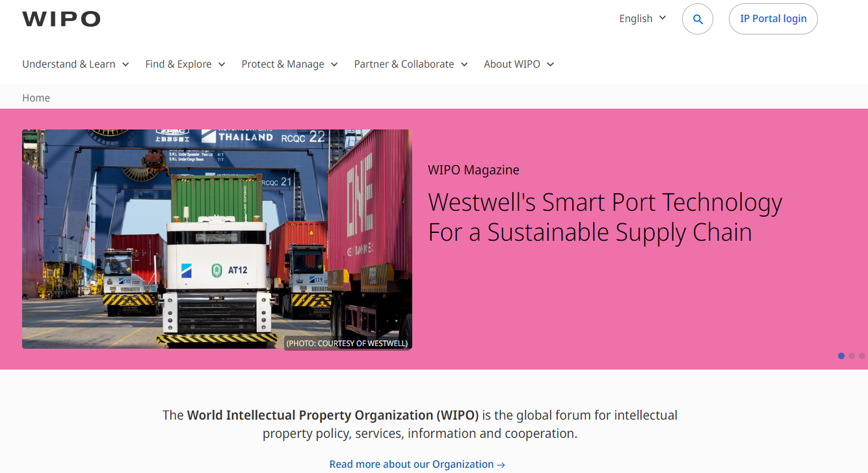Screen dimensions: 868x473
Task: Follow Read more about our Organization link
Action: point(417,464)
